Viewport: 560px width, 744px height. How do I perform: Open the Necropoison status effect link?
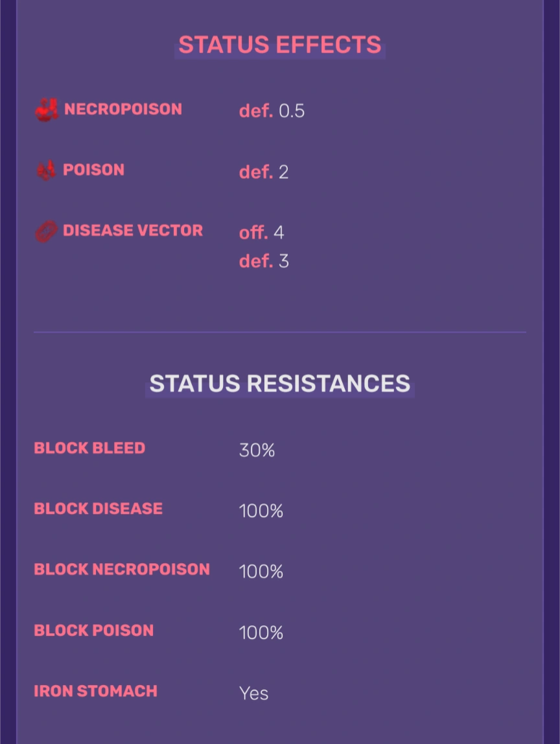tap(122, 109)
